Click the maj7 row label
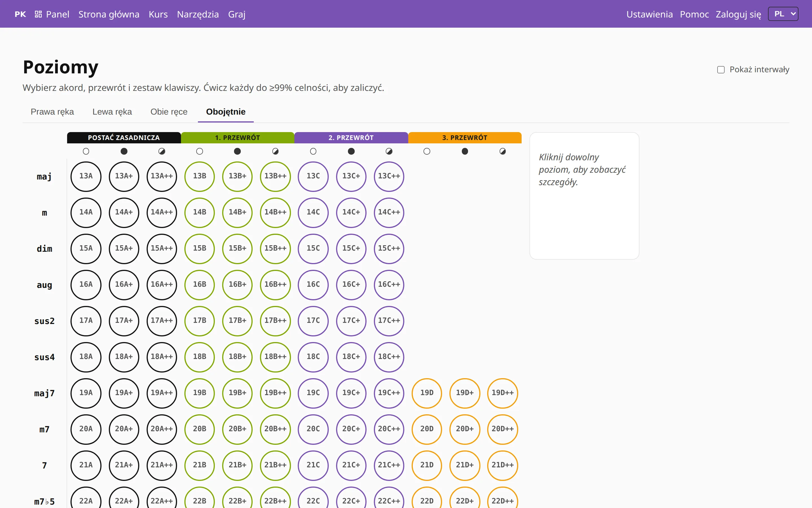 click(x=44, y=393)
